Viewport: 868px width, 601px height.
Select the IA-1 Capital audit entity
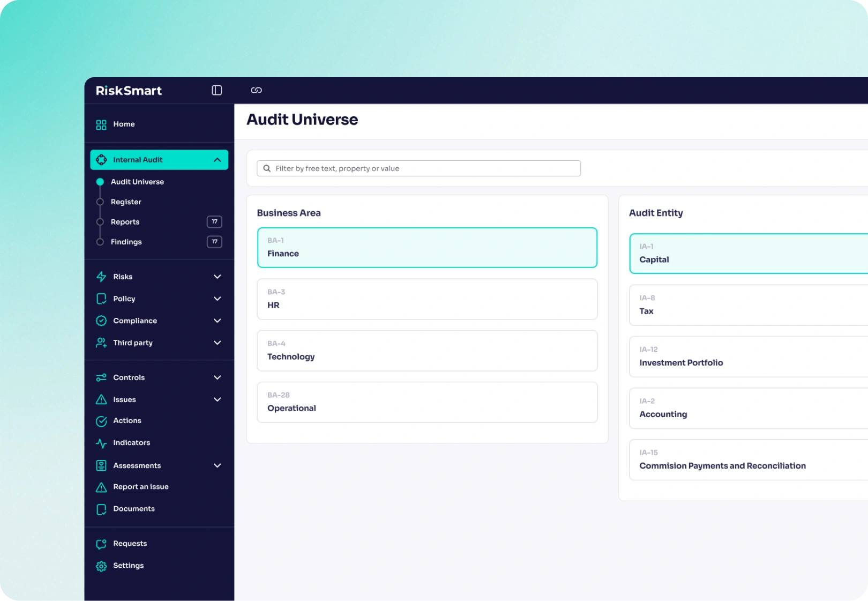pos(749,254)
